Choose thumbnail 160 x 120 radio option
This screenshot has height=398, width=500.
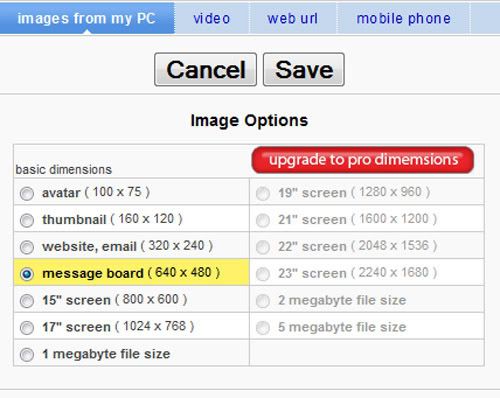click(x=27, y=220)
